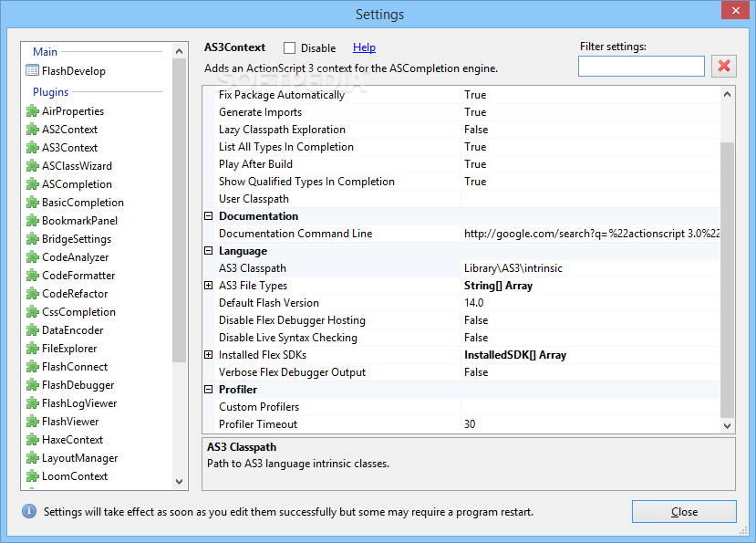Screen dimensions: 756x543
Task: Click the BridgeSettings plugin icon
Action: pyautogui.click(x=32, y=239)
